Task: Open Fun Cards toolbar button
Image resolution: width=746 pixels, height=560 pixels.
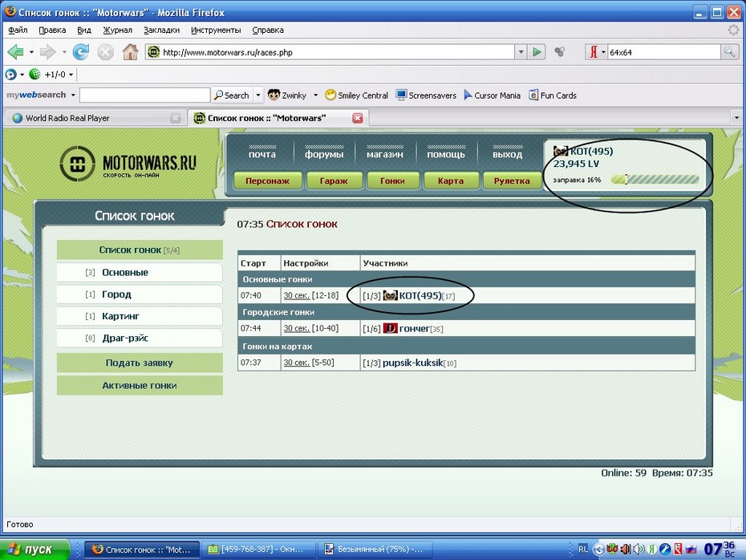Action: click(x=553, y=95)
